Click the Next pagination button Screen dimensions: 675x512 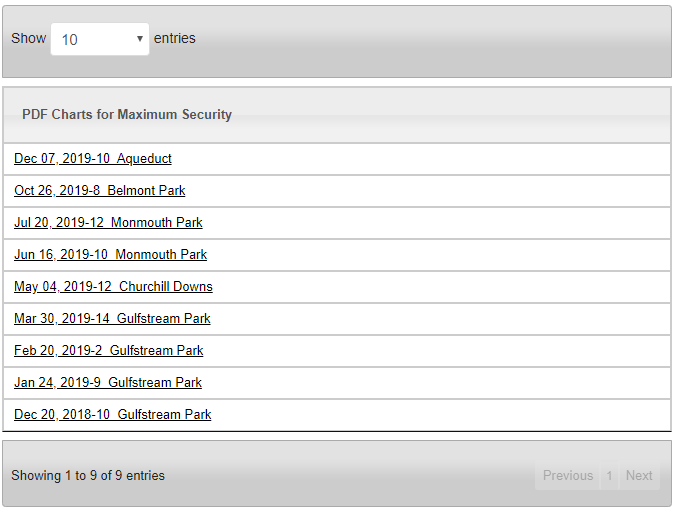[x=639, y=476]
